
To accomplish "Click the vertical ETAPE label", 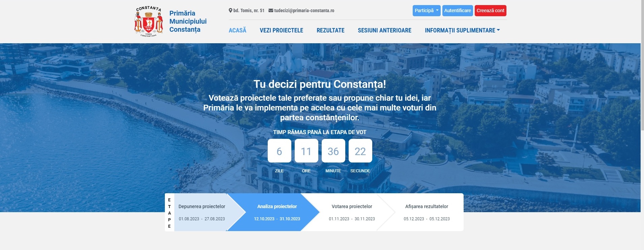I will tap(169, 213).
